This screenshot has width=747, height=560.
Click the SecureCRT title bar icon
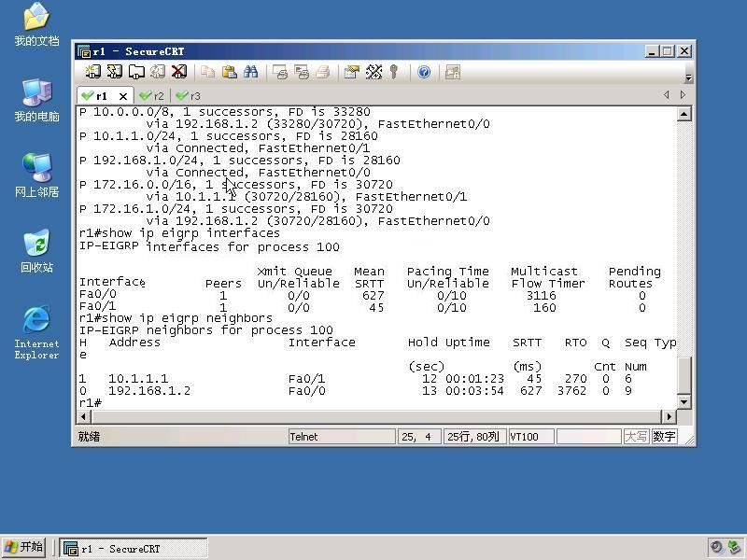point(84,51)
